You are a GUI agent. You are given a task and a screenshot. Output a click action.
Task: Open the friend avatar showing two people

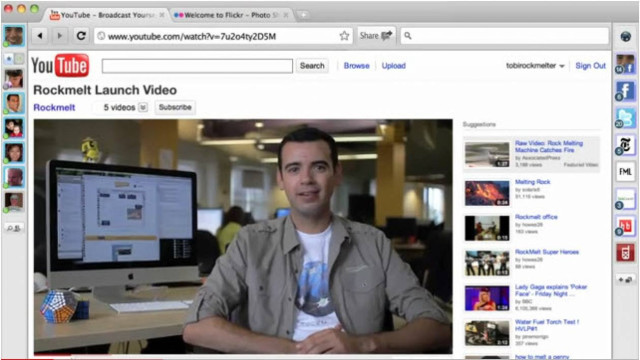14,128
